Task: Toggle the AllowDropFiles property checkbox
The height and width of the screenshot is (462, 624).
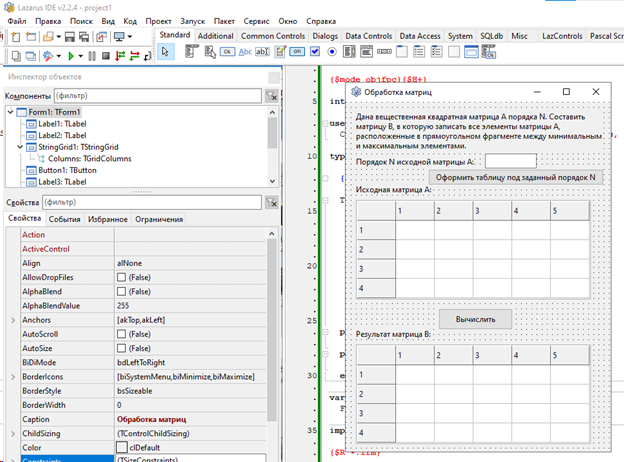Action: [x=121, y=277]
